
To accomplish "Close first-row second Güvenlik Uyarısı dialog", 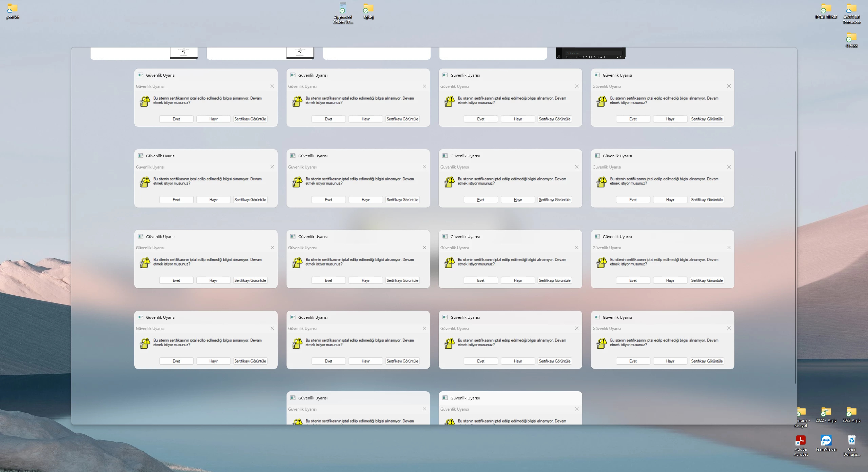I will (424, 86).
